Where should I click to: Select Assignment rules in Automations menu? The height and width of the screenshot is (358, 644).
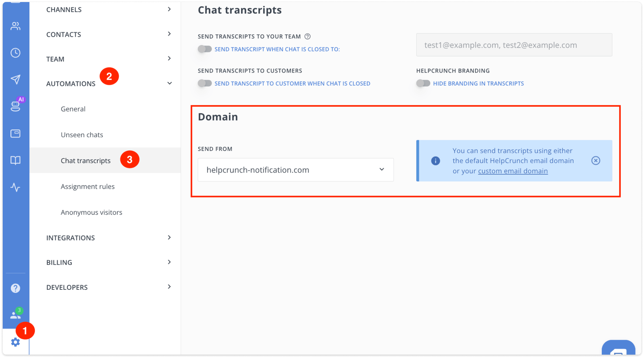click(x=88, y=186)
